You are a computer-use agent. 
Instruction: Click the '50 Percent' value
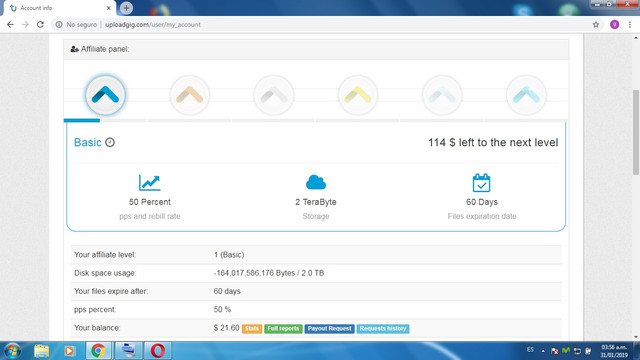tap(150, 202)
